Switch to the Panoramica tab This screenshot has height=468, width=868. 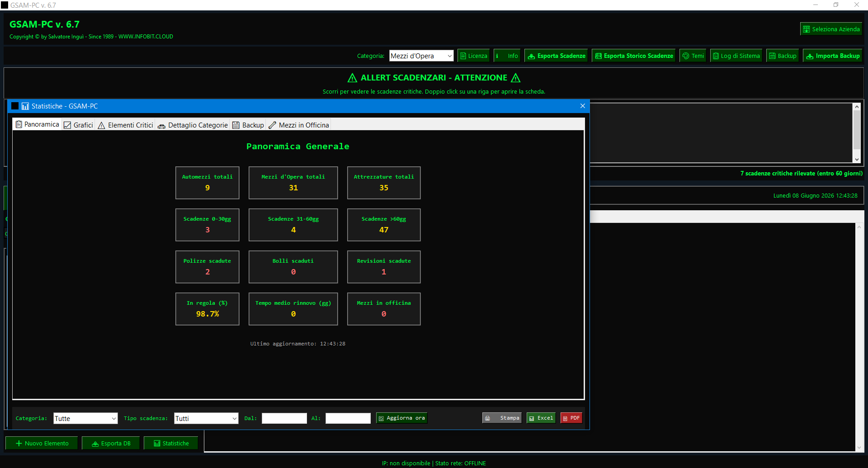click(x=37, y=124)
